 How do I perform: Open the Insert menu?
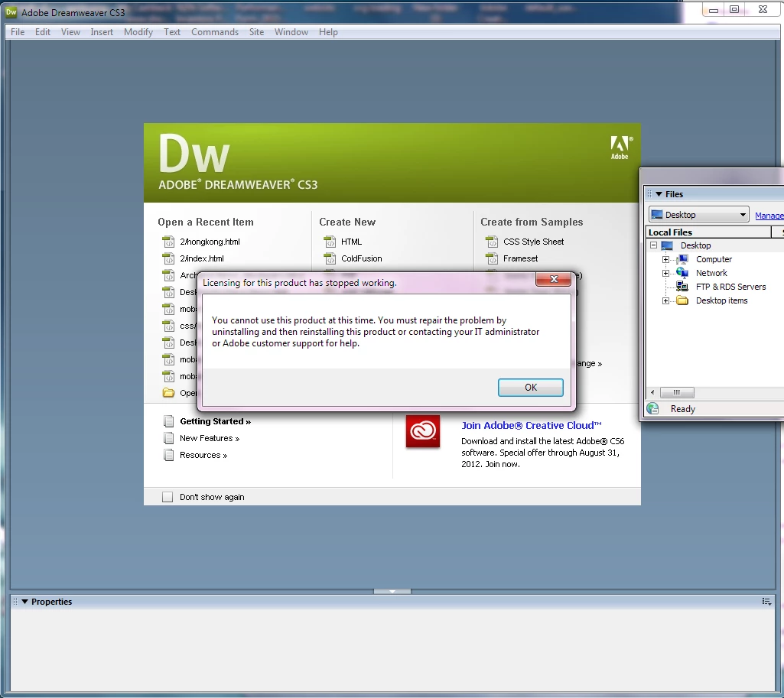(x=102, y=32)
